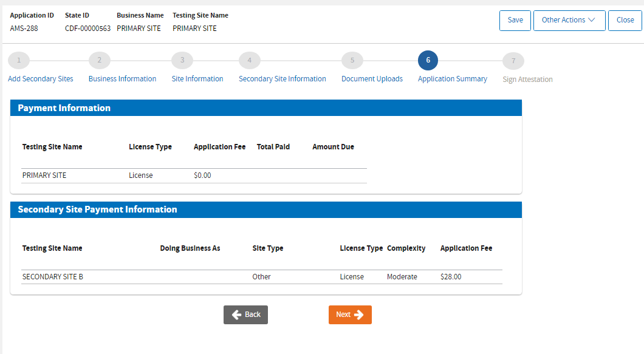Jump to the Business Information step label
644x354 pixels.
[122, 79]
